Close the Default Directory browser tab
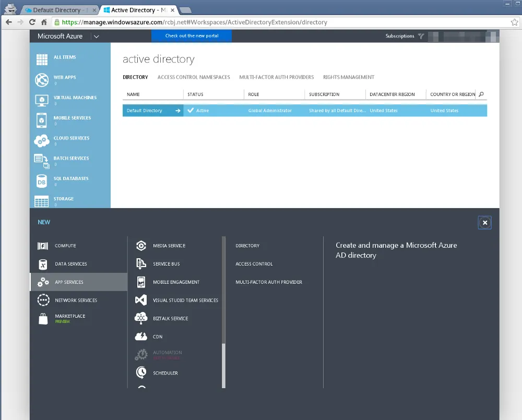 [94, 10]
